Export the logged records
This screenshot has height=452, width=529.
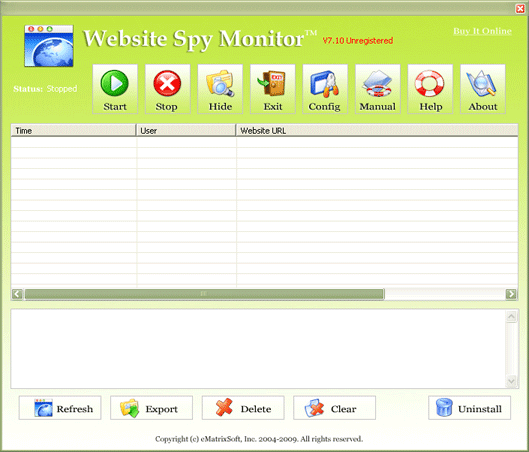151,408
